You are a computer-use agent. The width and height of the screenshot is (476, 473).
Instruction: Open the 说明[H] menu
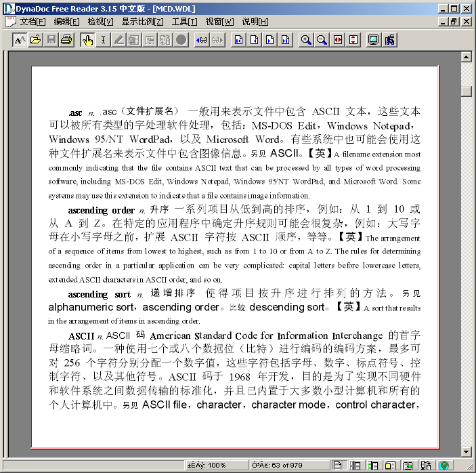(255, 22)
